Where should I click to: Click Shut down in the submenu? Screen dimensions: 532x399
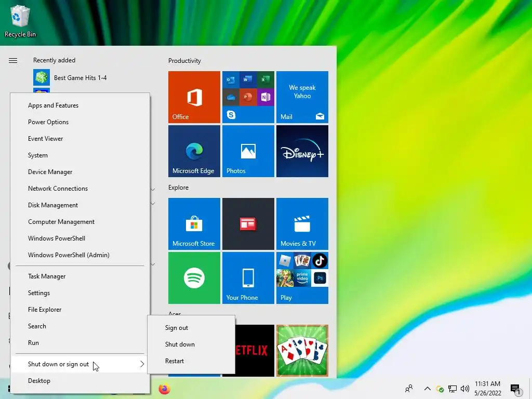[191, 344]
